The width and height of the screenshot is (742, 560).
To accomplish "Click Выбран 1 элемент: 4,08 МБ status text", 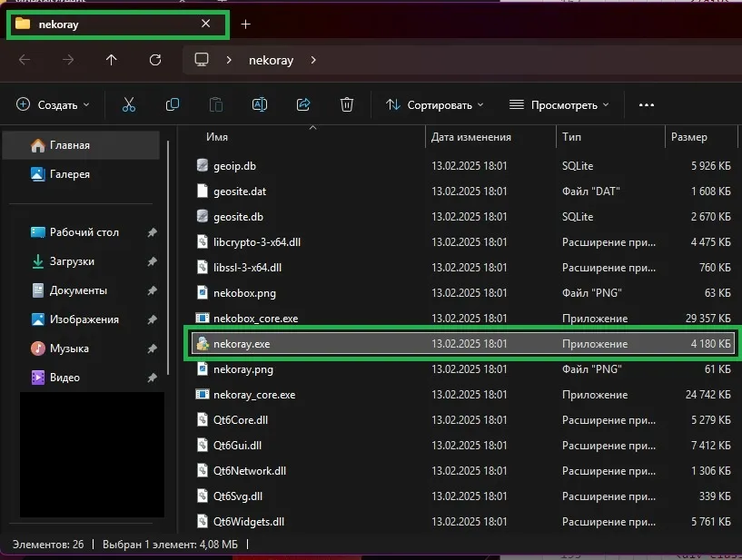I will 170,545.
